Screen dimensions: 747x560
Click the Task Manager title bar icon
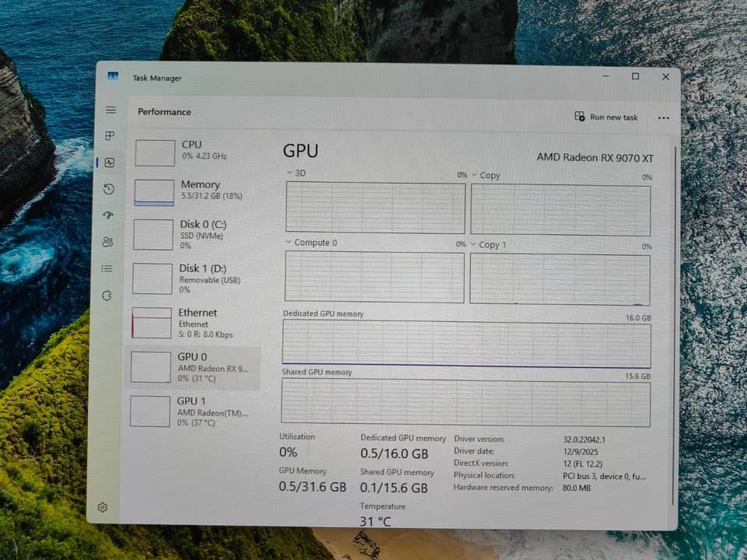coord(113,75)
